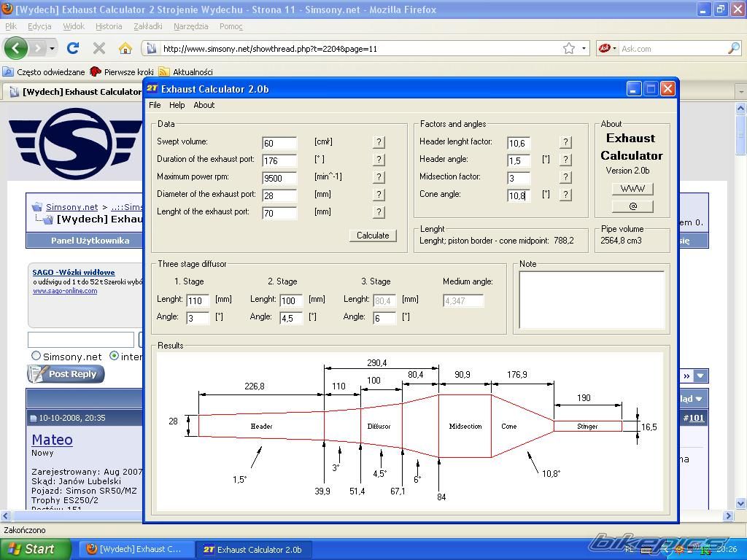Click help button for Swept volume

coord(379,142)
